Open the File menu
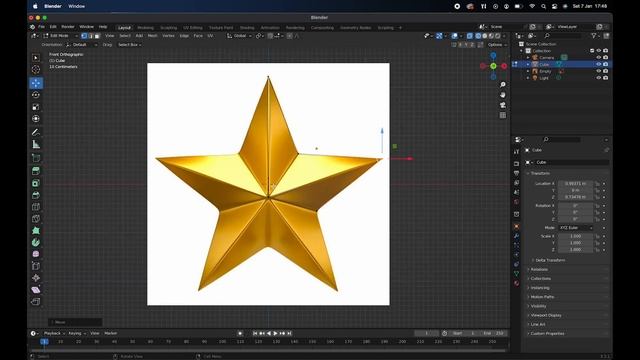Image resolution: width=640 pixels, height=360 pixels. click(42, 27)
